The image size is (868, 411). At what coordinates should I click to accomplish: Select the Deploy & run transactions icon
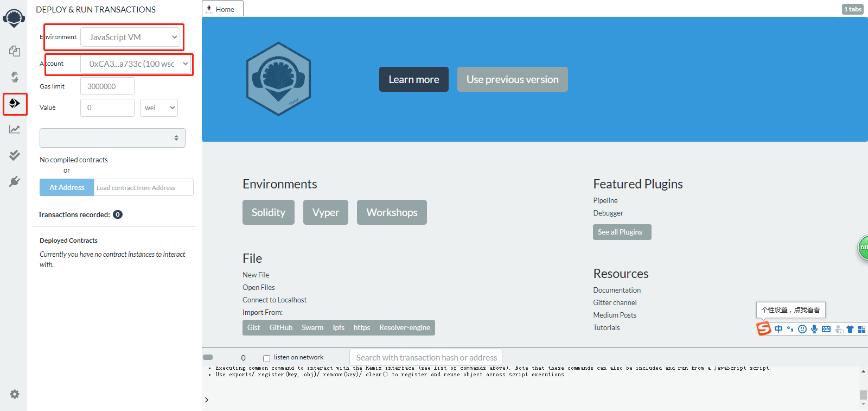[15, 103]
